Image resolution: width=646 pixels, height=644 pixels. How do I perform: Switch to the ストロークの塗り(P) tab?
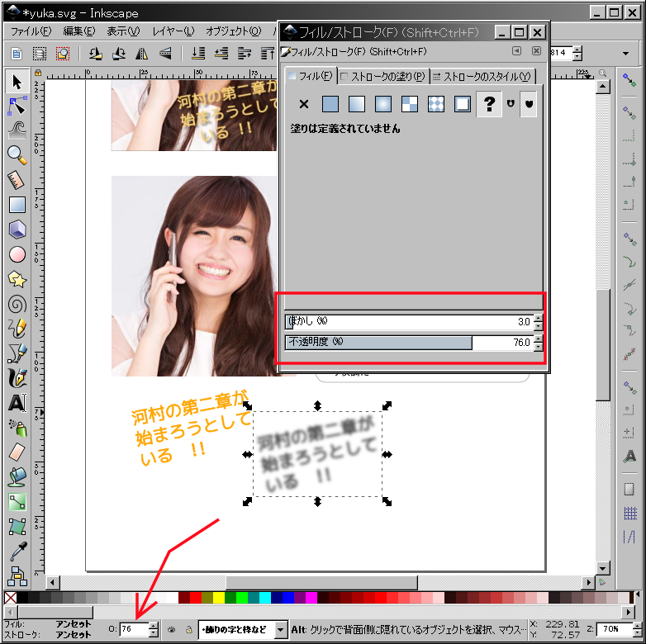pyautogui.click(x=383, y=77)
